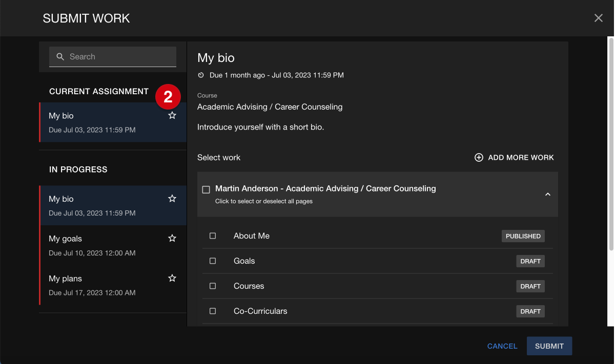The image size is (615, 364).
Task: Click the Submit Work dialog title
Action: [x=86, y=18]
